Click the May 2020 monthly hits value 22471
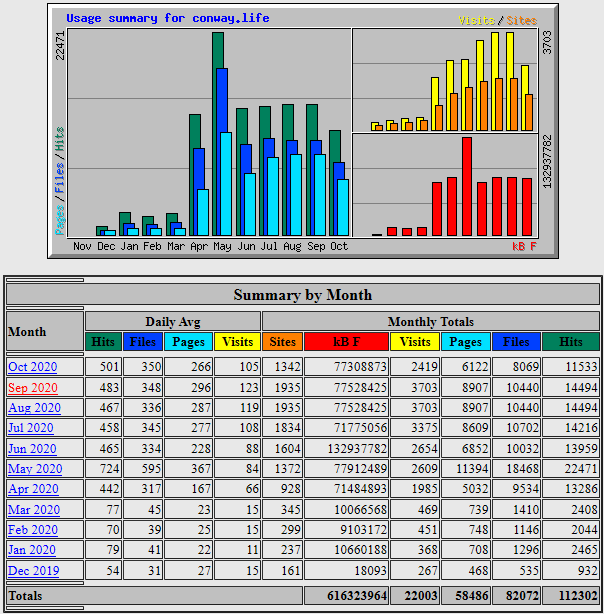This screenshot has width=604, height=614. (x=581, y=469)
